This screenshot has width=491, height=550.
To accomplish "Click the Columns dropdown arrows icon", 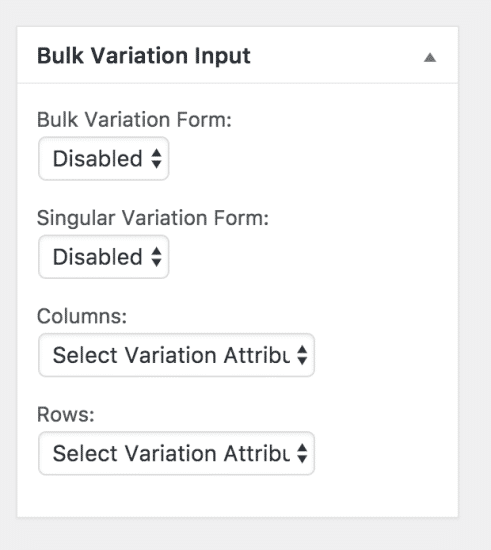I will tap(302, 355).
